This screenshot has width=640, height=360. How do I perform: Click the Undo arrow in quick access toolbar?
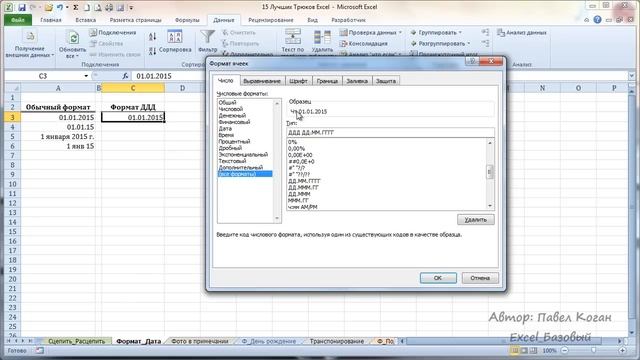click(60, 7)
